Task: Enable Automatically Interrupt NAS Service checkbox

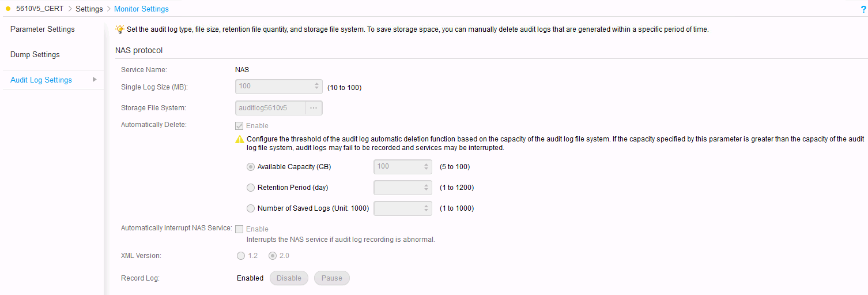Action: [239, 229]
